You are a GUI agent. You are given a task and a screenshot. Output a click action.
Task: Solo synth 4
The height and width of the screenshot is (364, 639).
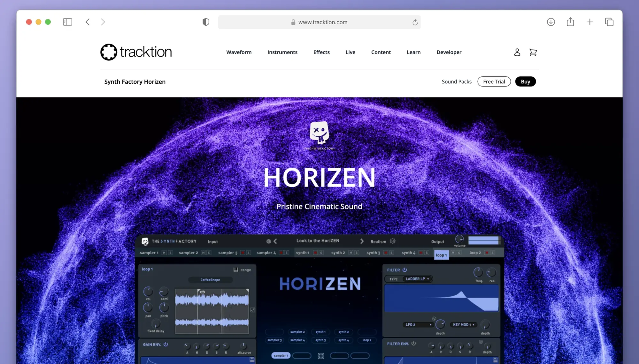(x=427, y=253)
